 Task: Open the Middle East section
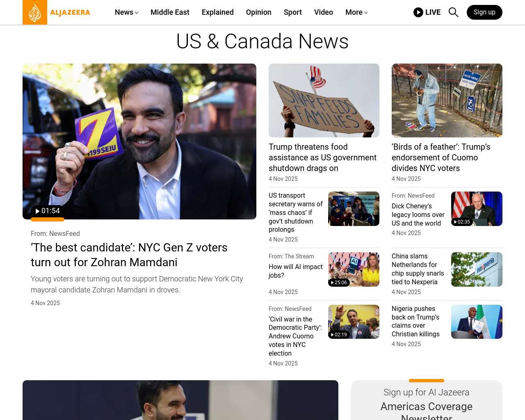tap(170, 12)
